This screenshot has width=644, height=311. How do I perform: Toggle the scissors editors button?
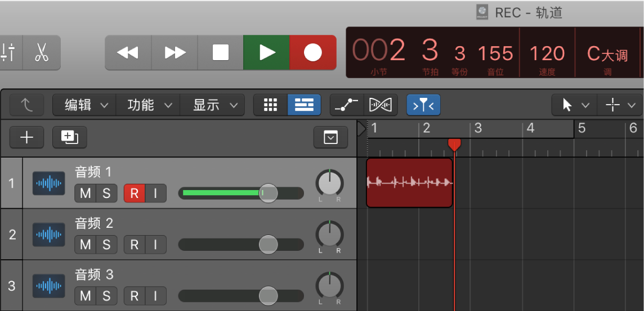click(42, 52)
